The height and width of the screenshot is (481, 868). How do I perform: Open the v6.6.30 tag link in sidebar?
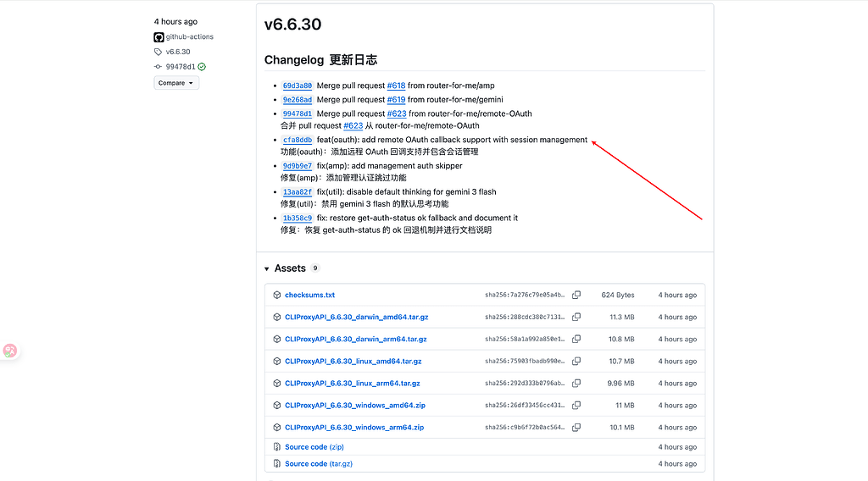pos(178,52)
